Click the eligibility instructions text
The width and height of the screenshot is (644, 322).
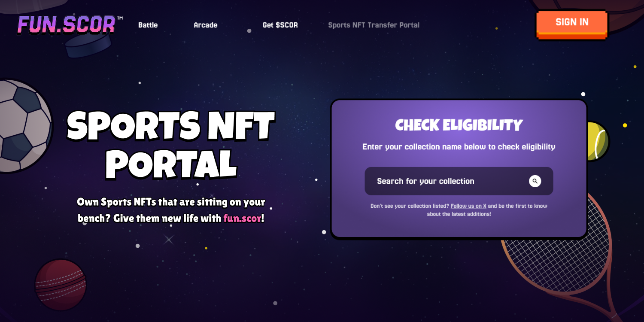coord(459,146)
